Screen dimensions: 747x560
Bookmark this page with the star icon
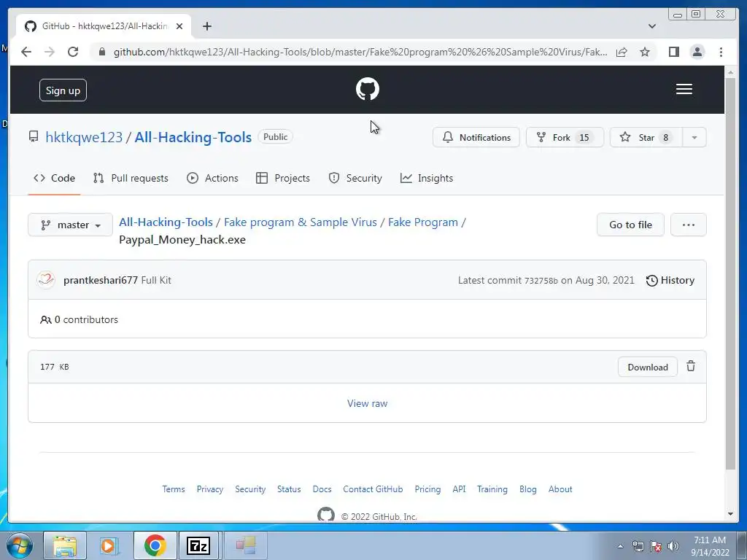point(645,52)
